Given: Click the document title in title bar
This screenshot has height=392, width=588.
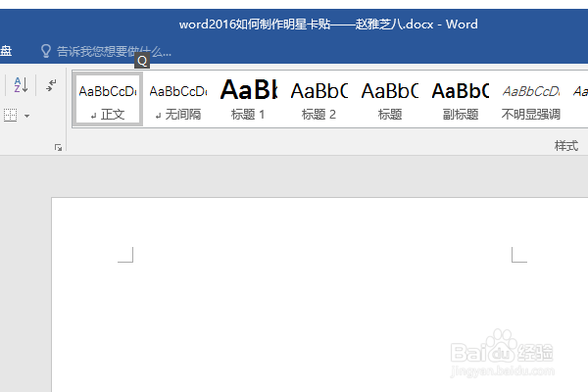Looking at the screenshot, I should tap(328, 24).
